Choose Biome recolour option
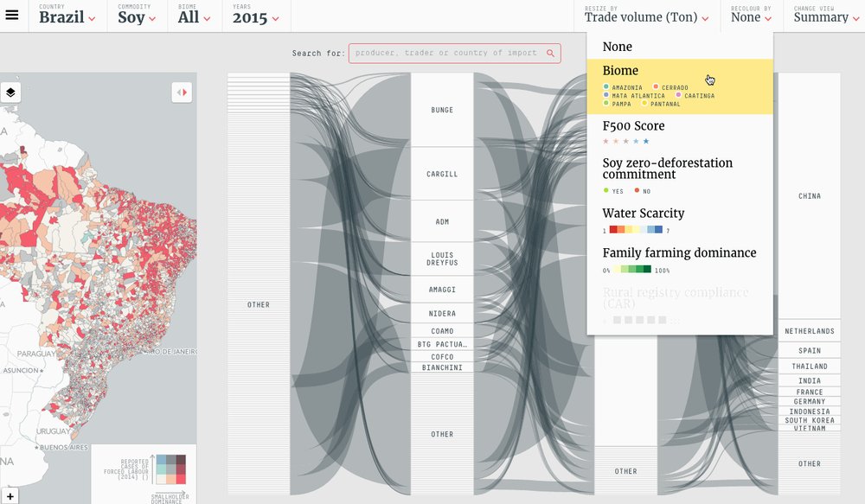The width and height of the screenshot is (865, 504). tap(680, 86)
